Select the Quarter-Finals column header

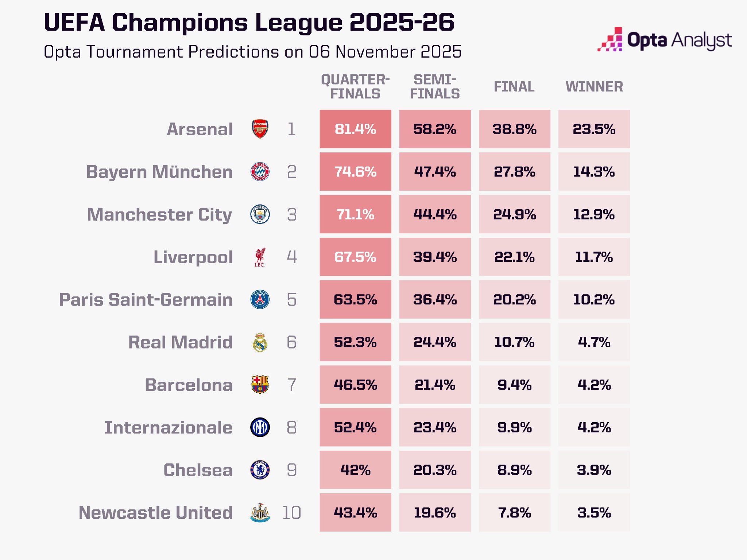point(355,87)
